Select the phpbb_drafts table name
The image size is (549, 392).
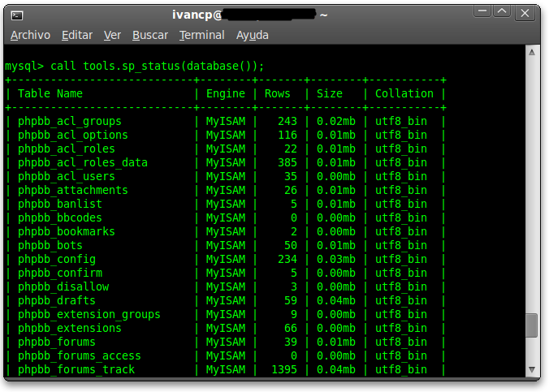[x=57, y=300]
